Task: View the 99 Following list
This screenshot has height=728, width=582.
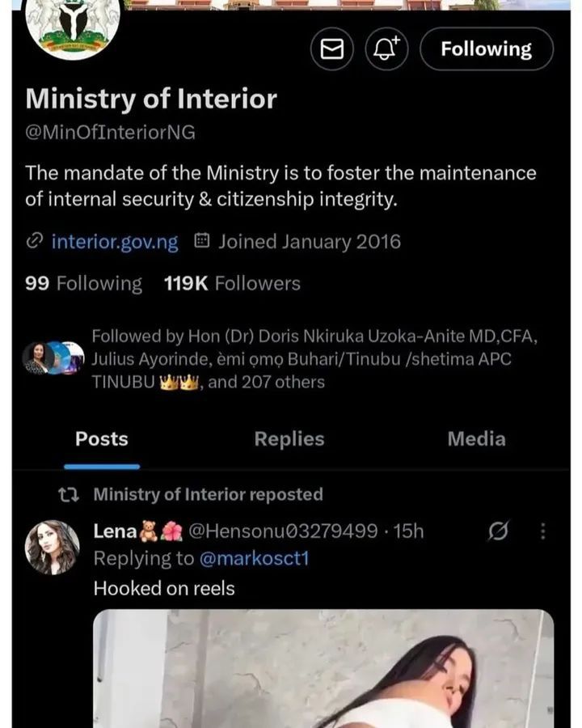Action: pos(84,284)
